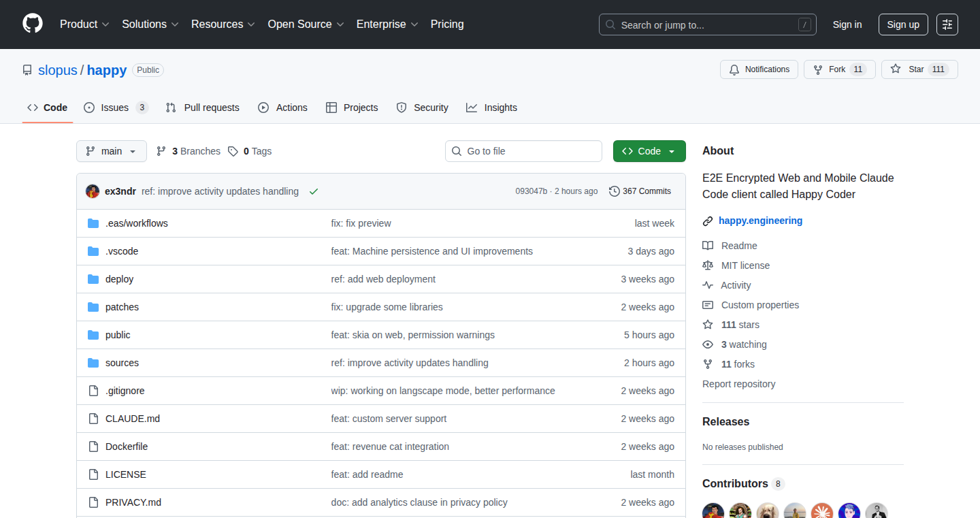The image size is (980, 518).
Task: Click the 3 Branches link
Action: coord(189,151)
